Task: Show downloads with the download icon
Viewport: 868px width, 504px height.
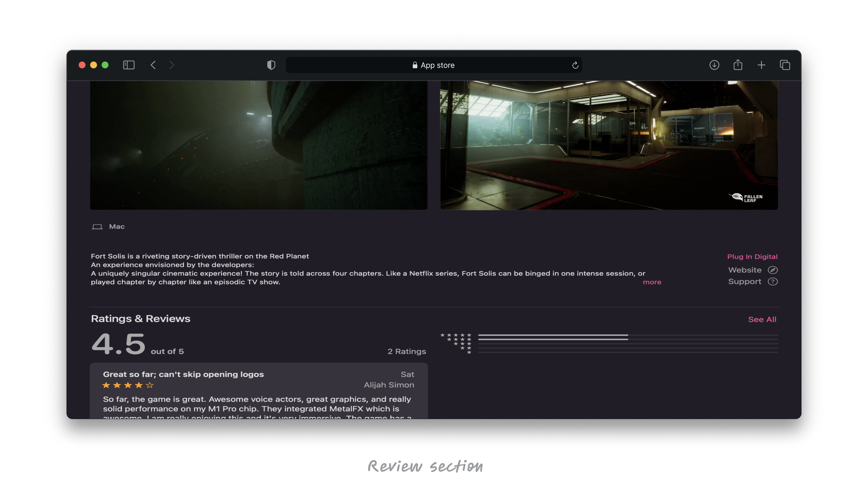Action: point(714,65)
